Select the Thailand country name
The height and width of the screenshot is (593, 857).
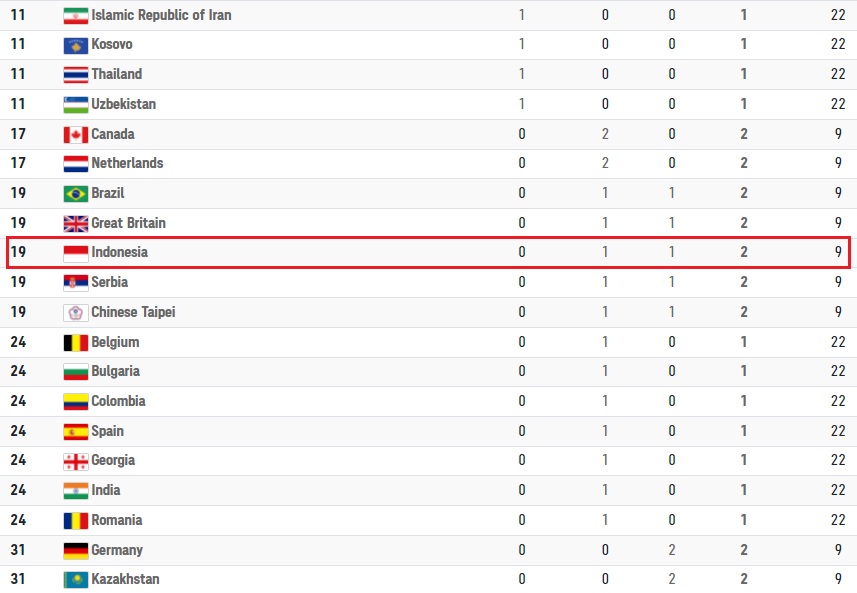pos(116,74)
